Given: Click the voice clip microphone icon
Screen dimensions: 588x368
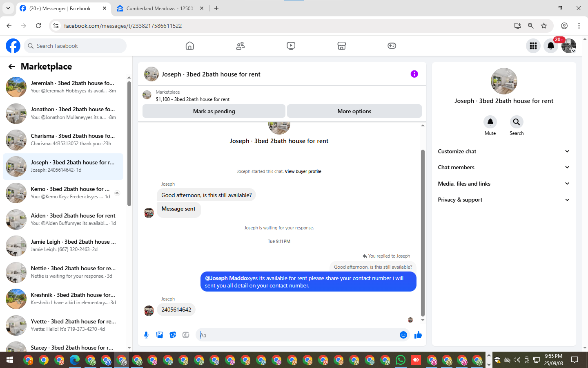Looking at the screenshot, I should (146, 335).
